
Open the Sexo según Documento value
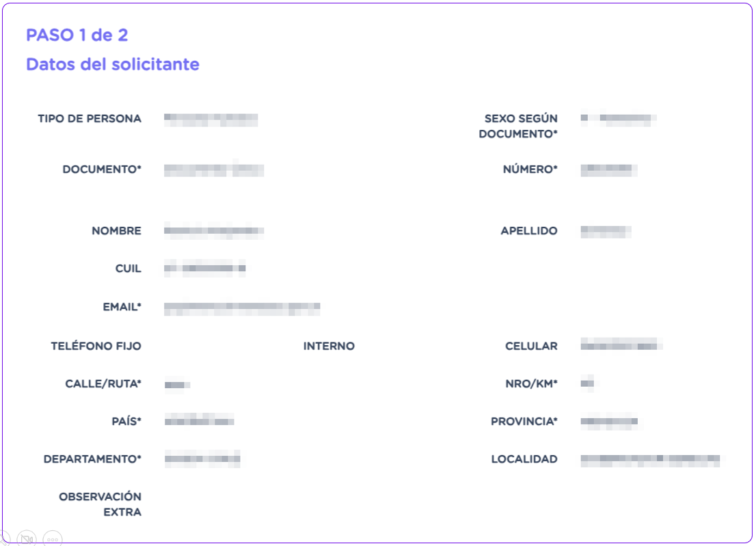coord(618,119)
